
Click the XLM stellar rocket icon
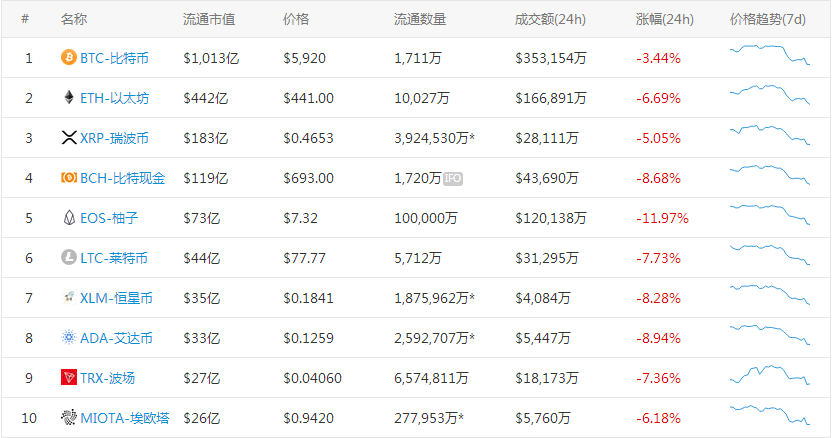point(69,297)
